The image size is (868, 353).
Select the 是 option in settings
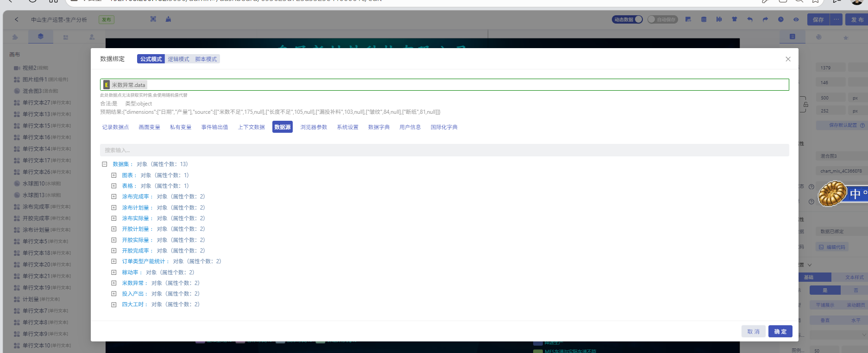pos(825,290)
